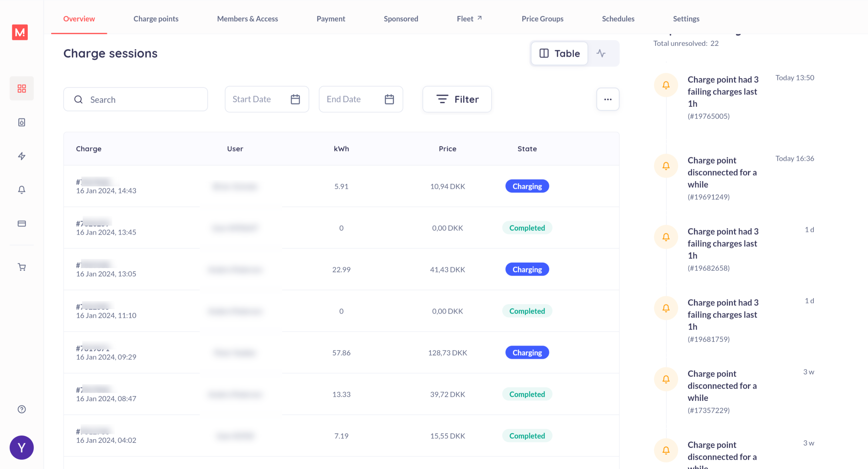Open the Y user avatar
The image size is (868, 469).
coord(22,448)
